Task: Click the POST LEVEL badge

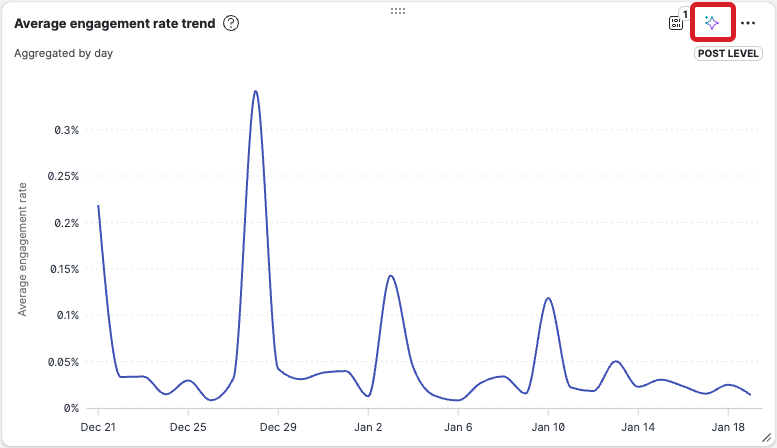Action: tap(727, 54)
